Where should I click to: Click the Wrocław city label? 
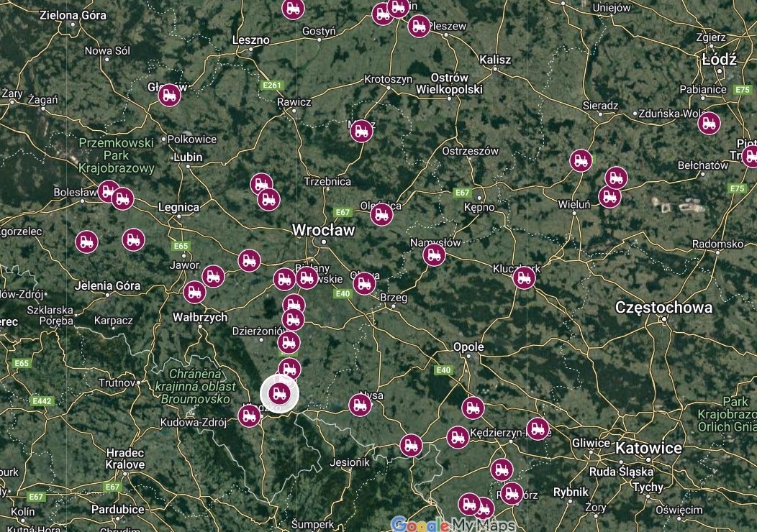pos(324,230)
